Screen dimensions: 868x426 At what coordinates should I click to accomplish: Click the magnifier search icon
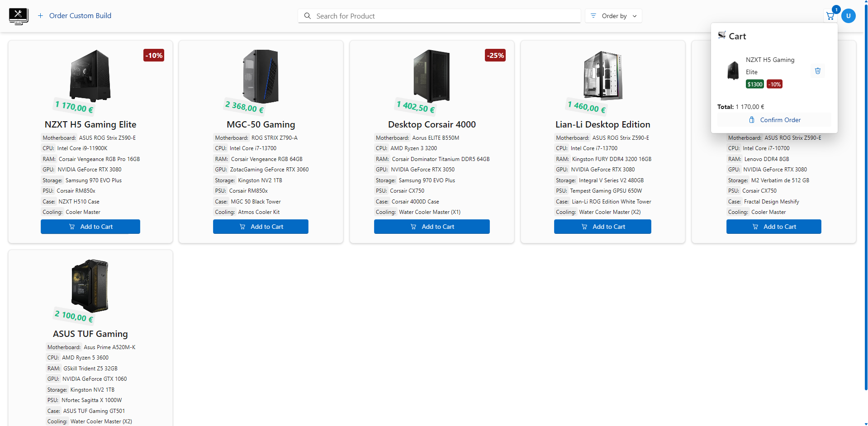(x=308, y=16)
